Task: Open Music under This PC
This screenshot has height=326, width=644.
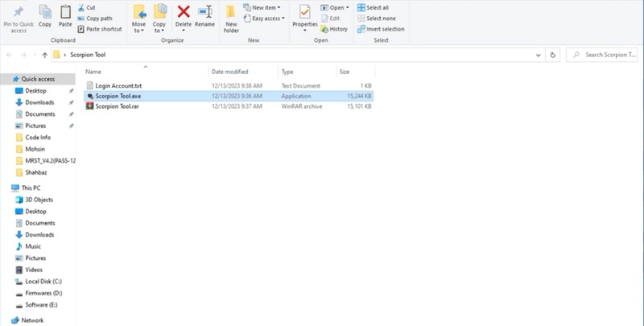Action: pos(33,246)
